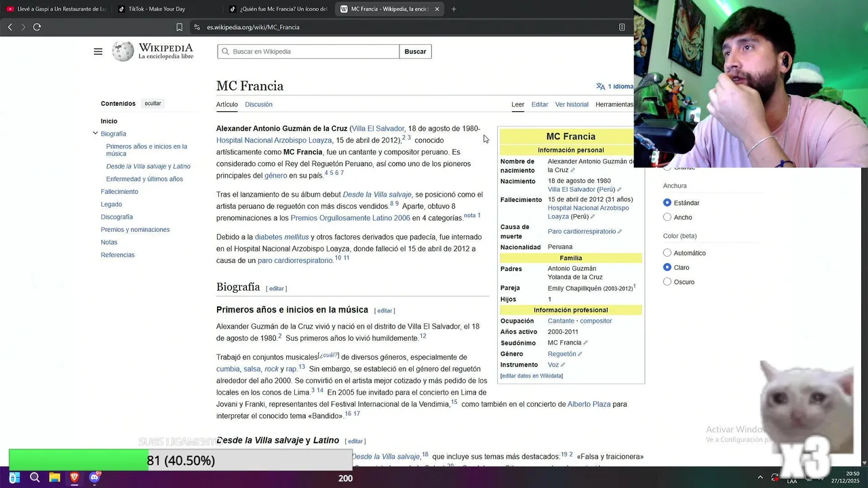This screenshot has height=488, width=868.
Task: Jump to Discografía in contents
Action: click(117, 217)
